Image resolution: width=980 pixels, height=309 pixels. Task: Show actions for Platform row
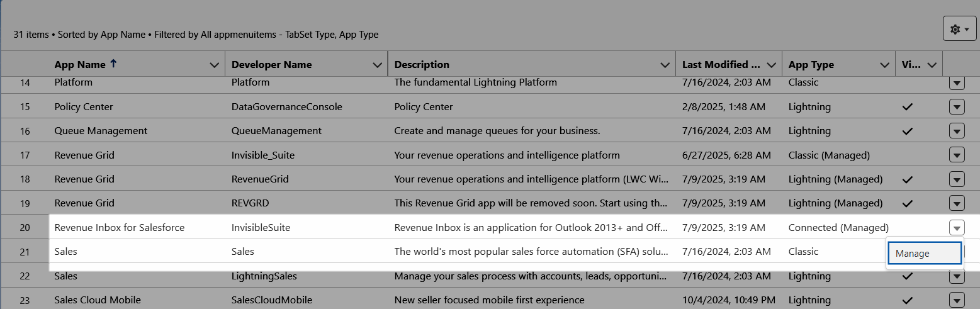tap(957, 83)
